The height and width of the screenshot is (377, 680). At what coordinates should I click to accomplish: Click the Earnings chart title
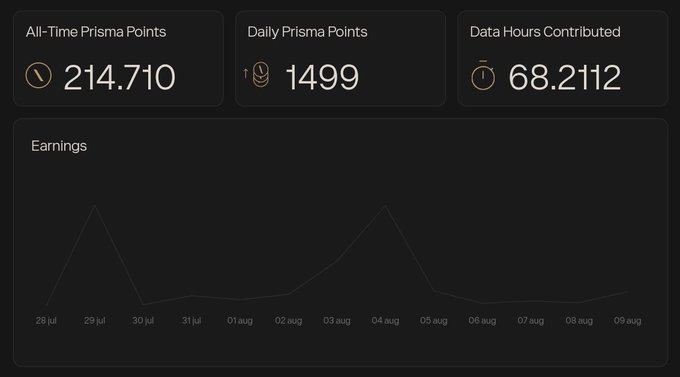(x=59, y=146)
